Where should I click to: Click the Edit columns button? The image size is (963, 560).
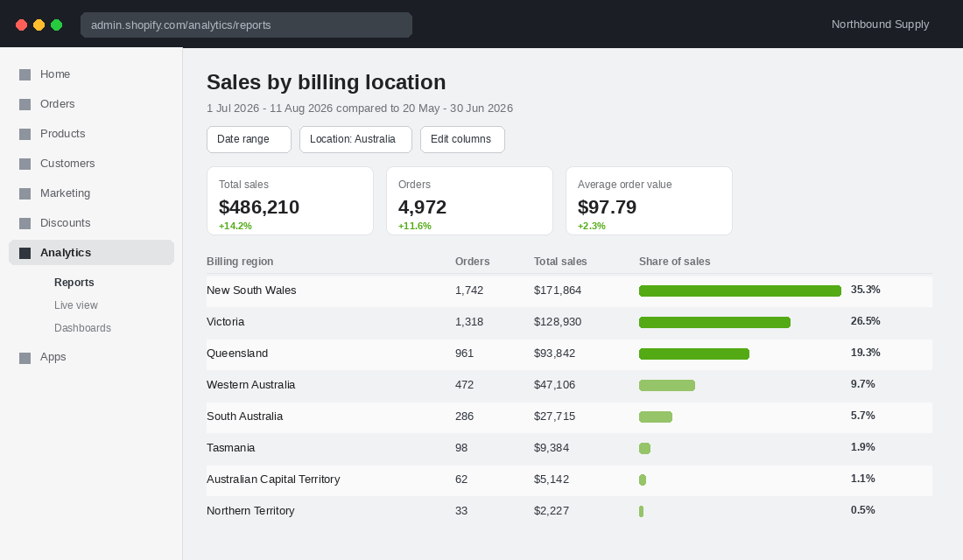point(462,139)
